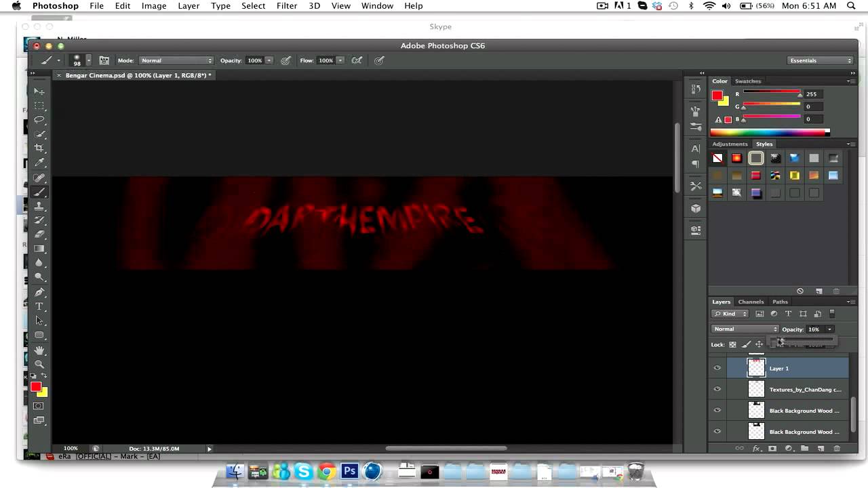Select the Move tool
Viewport: 868px width, 488px height.
point(39,91)
